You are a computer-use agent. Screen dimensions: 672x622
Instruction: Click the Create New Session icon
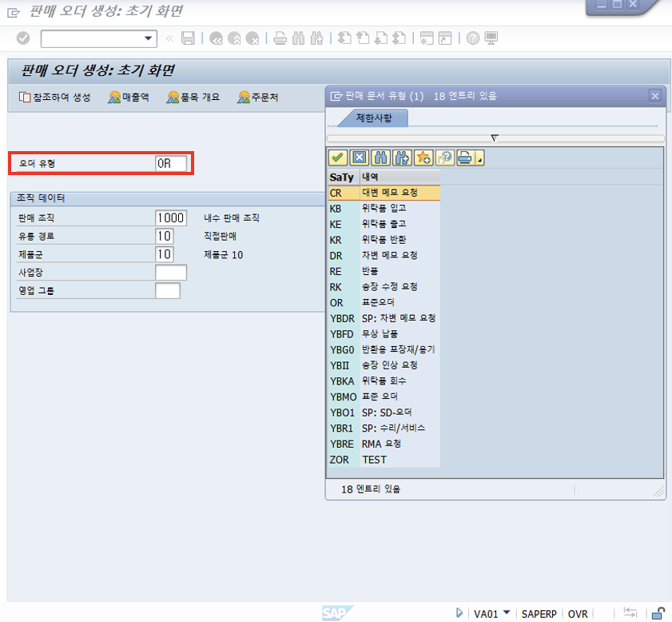[x=427, y=38]
